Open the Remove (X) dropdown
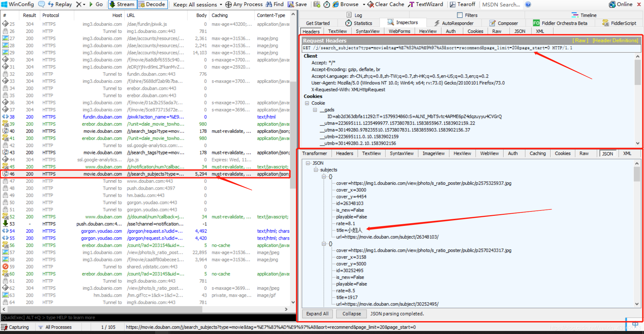The height and width of the screenshot is (334, 644). click(x=80, y=4)
